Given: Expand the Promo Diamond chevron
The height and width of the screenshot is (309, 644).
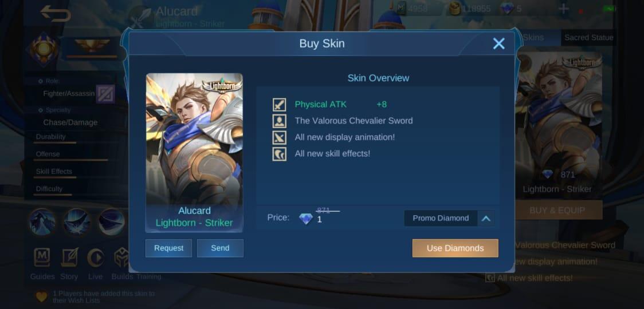Looking at the screenshot, I should [x=486, y=219].
